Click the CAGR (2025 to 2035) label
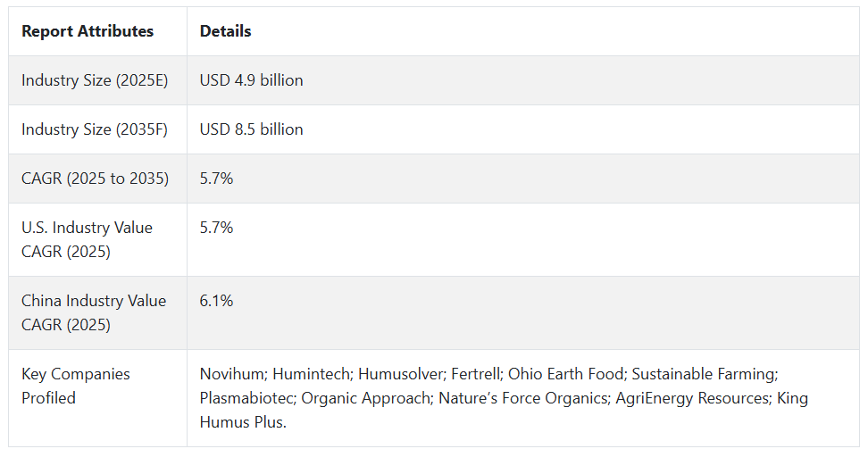This screenshot has height=449, width=868. 96,179
